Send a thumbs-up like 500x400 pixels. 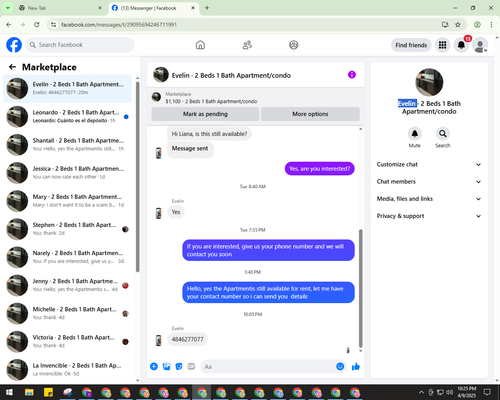356,367
